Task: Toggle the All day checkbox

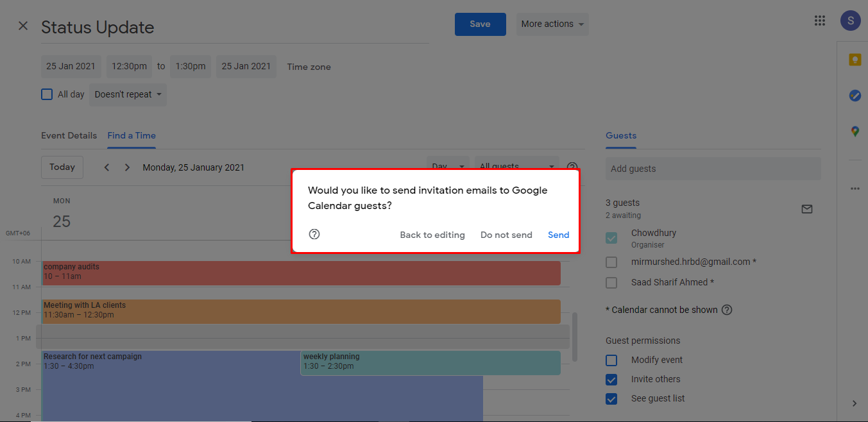Action: (47, 94)
